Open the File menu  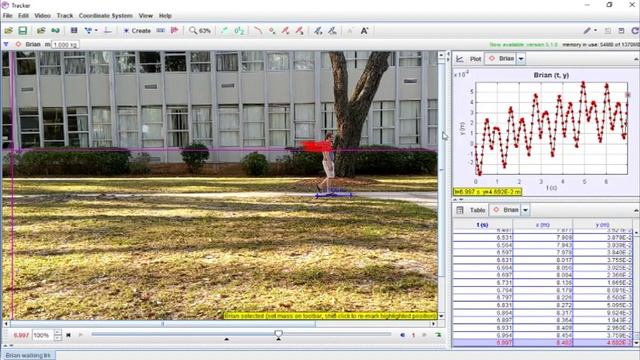point(7,16)
